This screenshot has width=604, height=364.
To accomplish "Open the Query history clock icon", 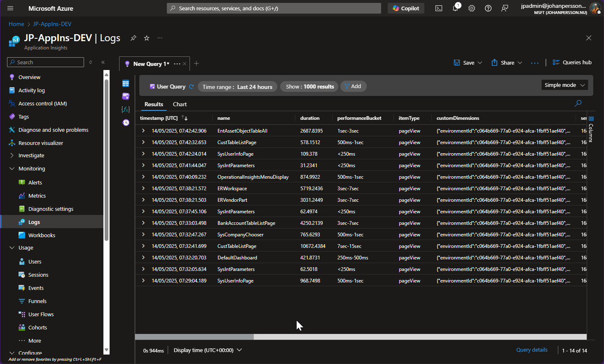I will pyautogui.click(x=126, y=122).
